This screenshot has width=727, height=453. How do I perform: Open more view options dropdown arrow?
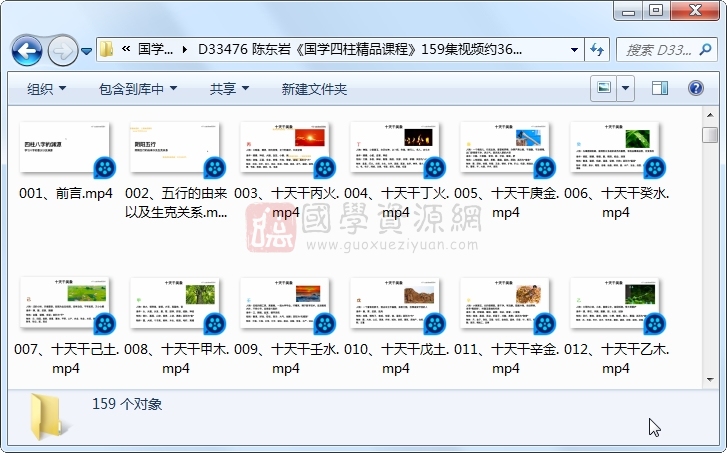(x=625, y=88)
